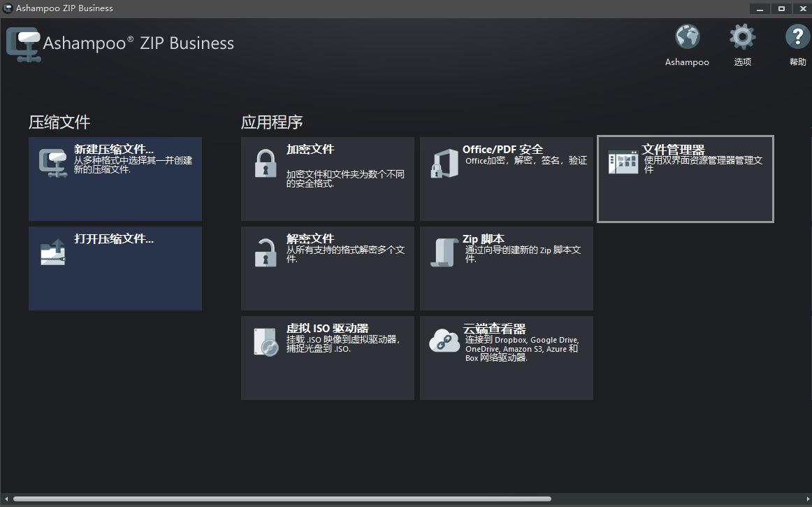Launch 云端查看器 from its title
Viewport: 812px width, 507px height.
tap(494, 329)
